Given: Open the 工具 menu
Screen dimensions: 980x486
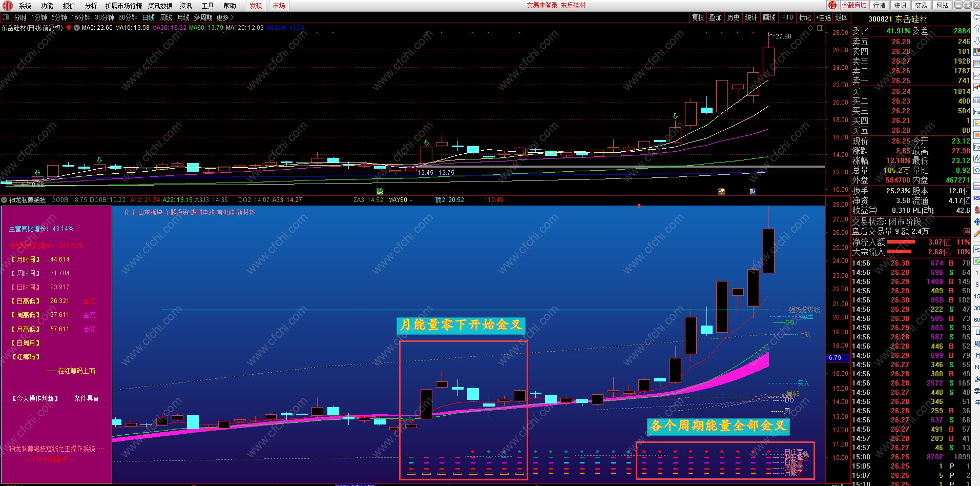Looking at the screenshot, I should click(208, 6).
